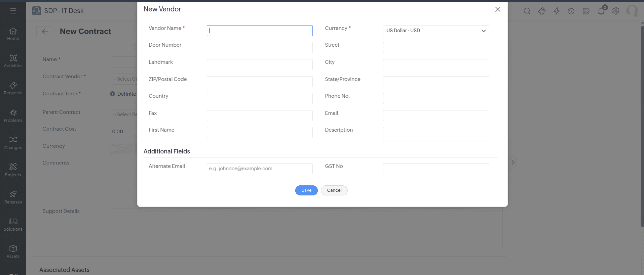The width and height of the screenshot is (644, 275).
Task: Click the Landmark input field
Action: click(260, 64)
